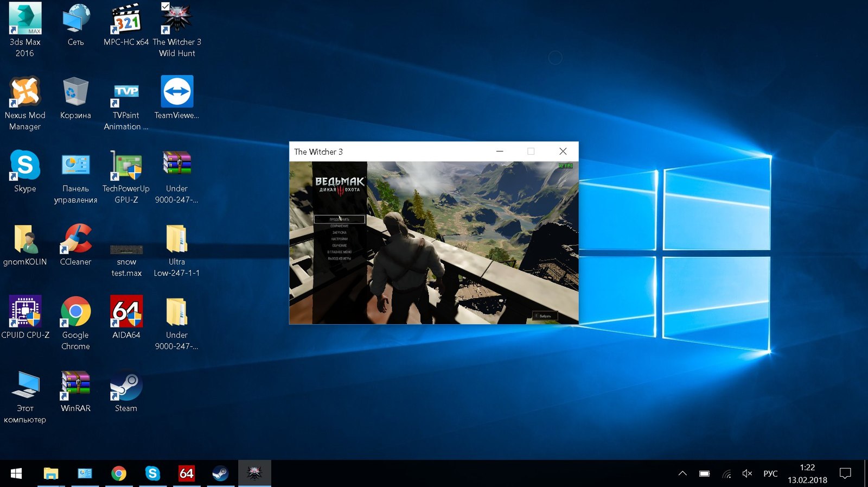Click The Witcher 3 window title text

click(318, 152)
